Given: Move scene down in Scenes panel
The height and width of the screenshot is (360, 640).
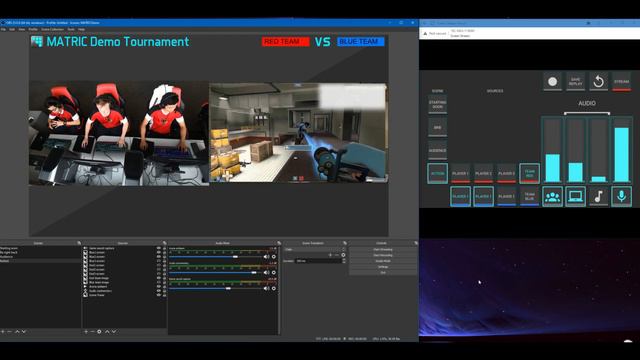Looking at the screenshot, I should [24, 331].
